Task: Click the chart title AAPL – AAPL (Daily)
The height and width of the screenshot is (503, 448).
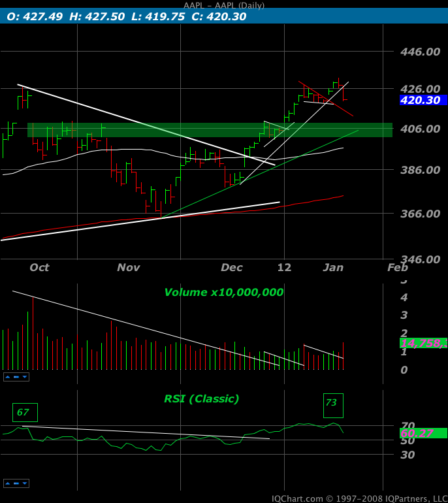Action: [224, 5]
